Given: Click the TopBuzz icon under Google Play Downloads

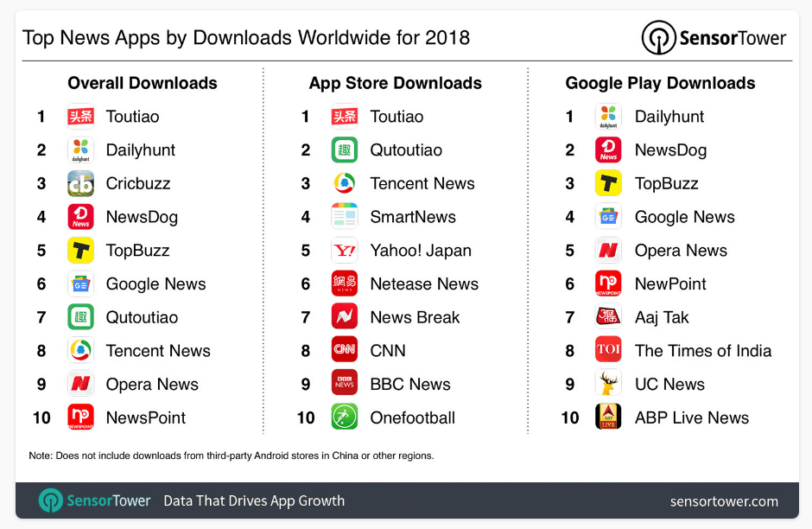Looking at the screenshot, I should pos(608,183).
